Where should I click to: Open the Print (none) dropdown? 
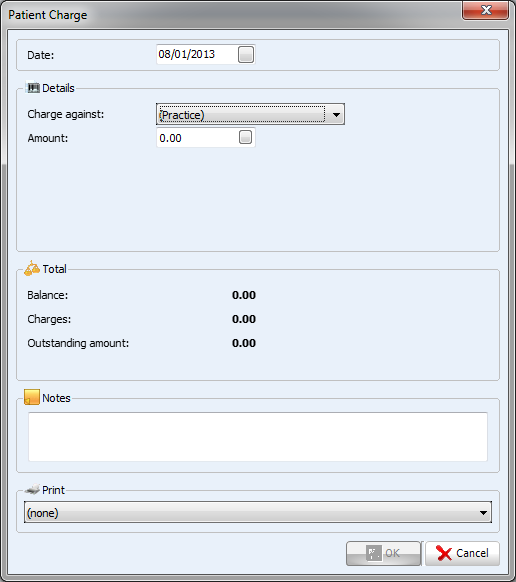258,513
